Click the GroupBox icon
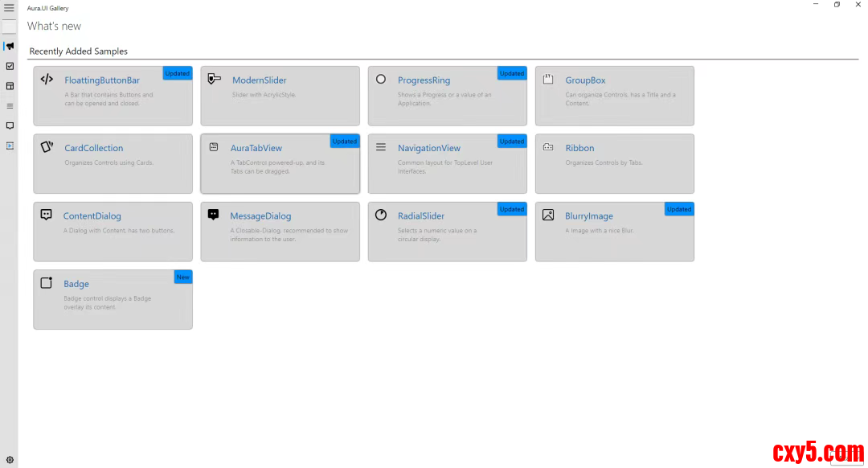The width and height of the screenshot is (868, 468). click(548, 79)
